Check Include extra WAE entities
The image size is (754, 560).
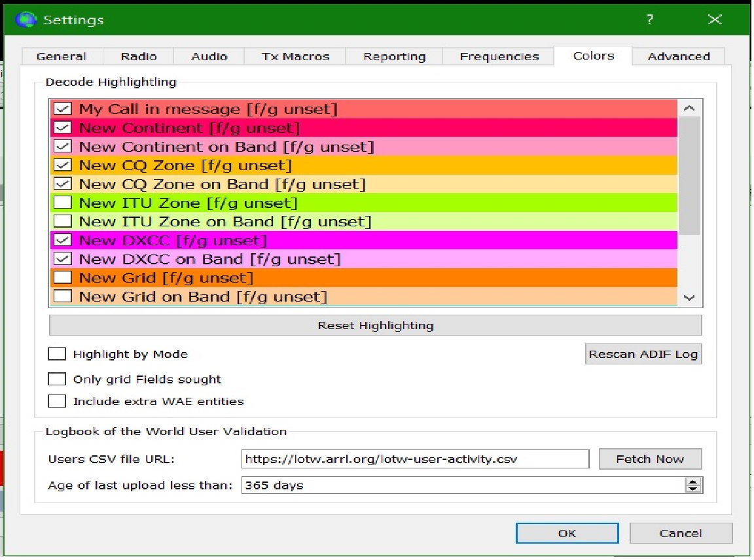click(x=57, y=400)
